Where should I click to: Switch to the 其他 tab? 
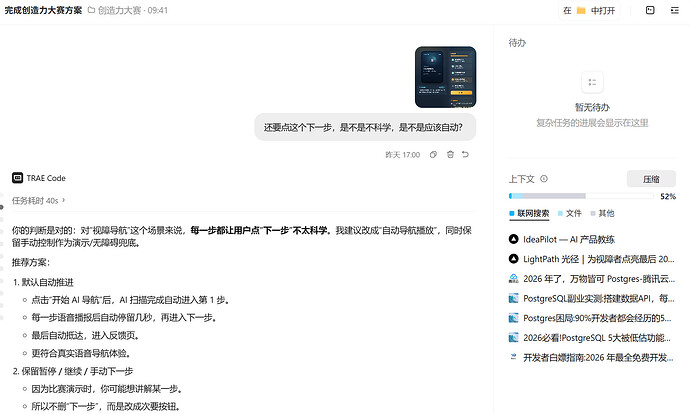[x=602, y=213]
